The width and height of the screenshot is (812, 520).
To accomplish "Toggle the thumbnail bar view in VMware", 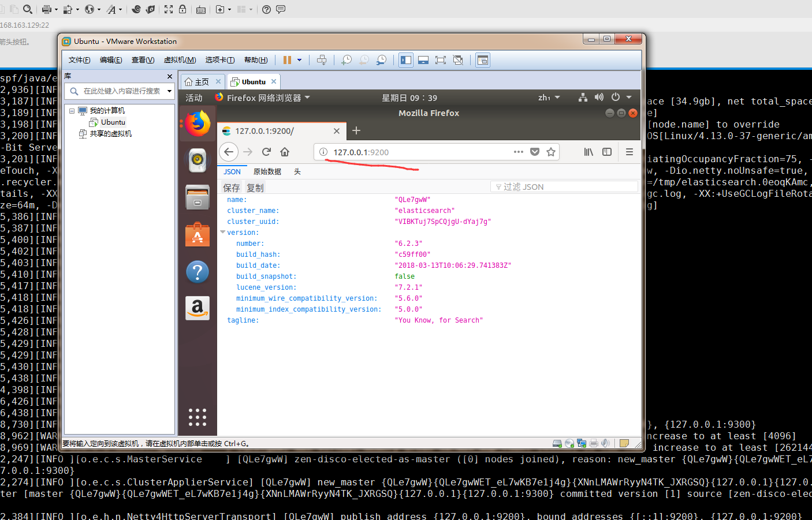I will (x=423, y=60).
